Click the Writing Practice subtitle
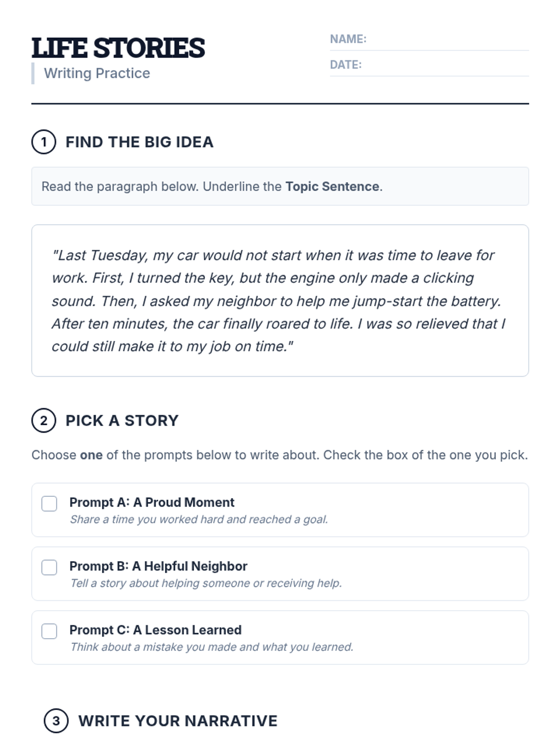This screenshot has width=560, height=747. click(97, 73)
